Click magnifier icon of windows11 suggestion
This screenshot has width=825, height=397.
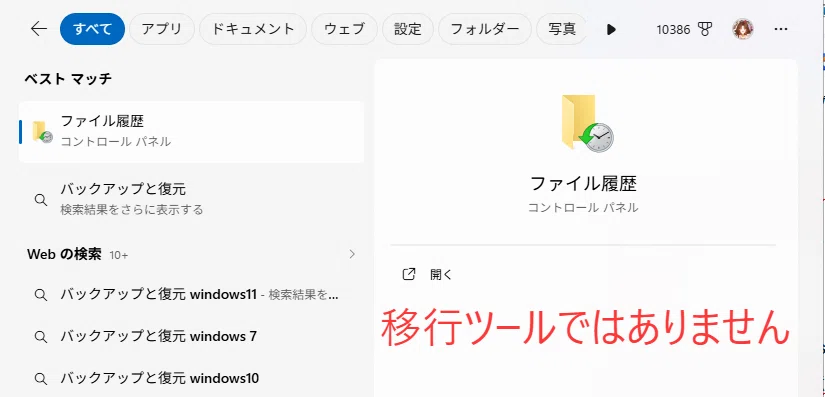[41, 295]
